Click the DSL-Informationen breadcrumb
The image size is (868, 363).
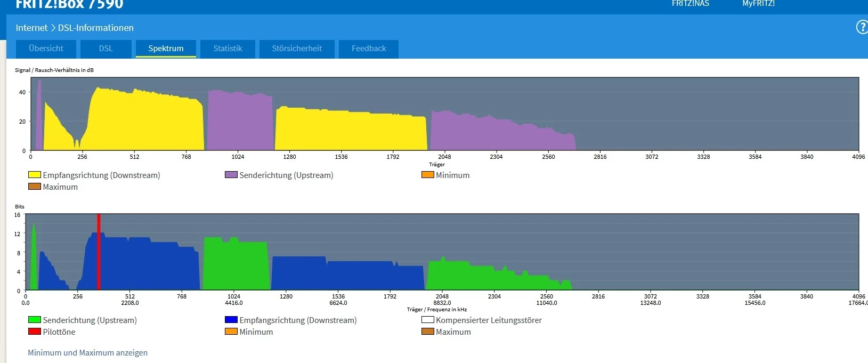96,28
